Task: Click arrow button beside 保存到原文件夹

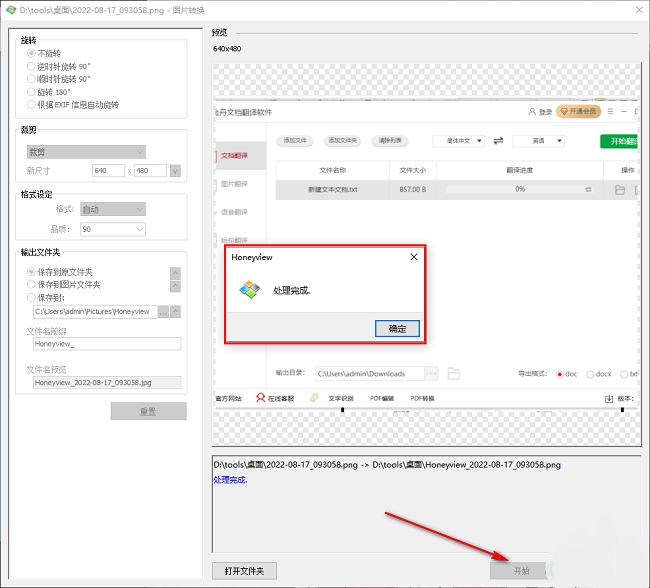Action: [x=176, y=272]
